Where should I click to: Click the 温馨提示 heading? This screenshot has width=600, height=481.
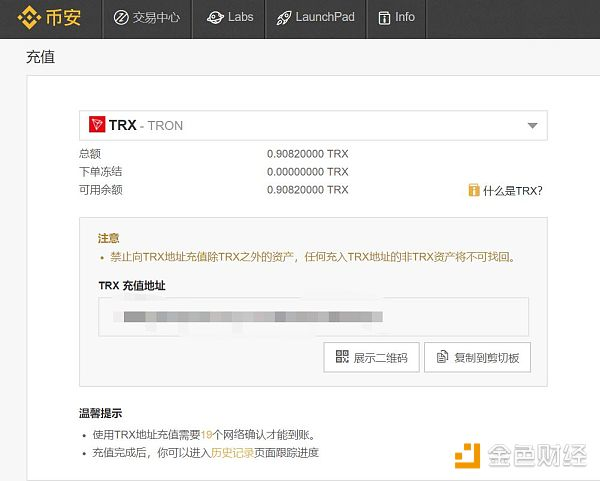[101, 413]
